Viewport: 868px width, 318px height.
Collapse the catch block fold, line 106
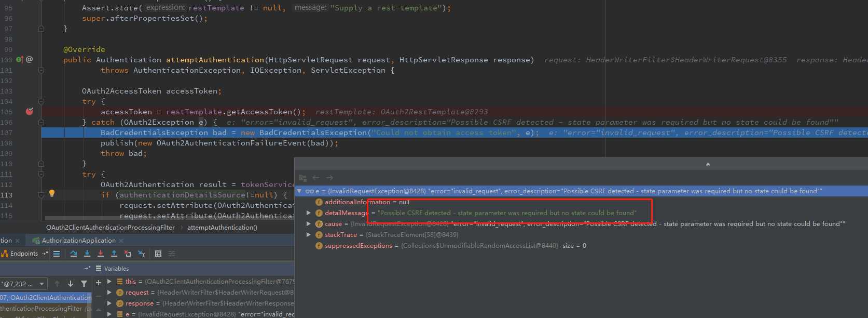41,122
